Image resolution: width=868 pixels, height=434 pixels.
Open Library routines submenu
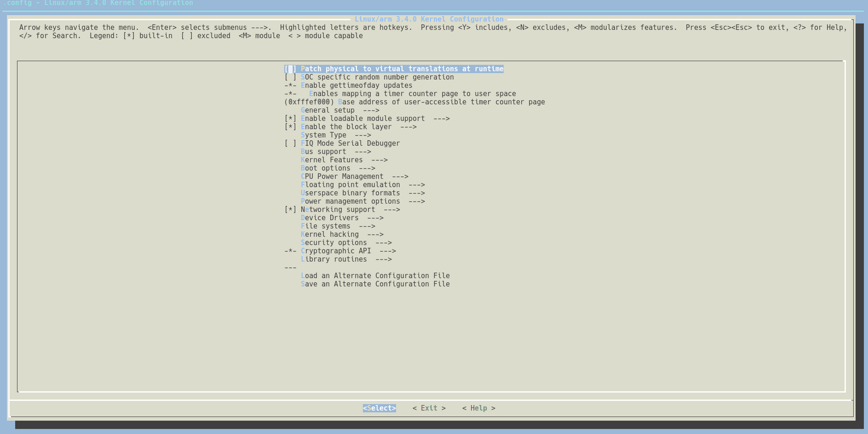coord(346,259)
